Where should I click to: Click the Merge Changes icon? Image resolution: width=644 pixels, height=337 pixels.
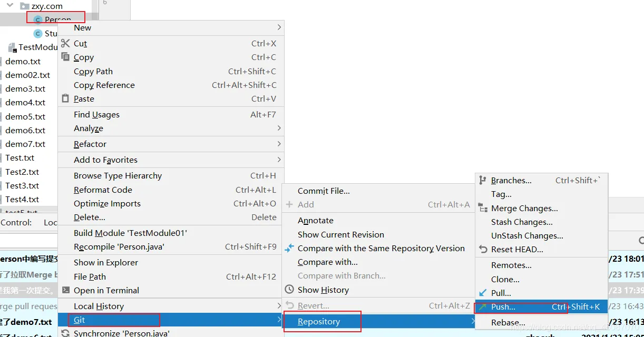(482, 208)
